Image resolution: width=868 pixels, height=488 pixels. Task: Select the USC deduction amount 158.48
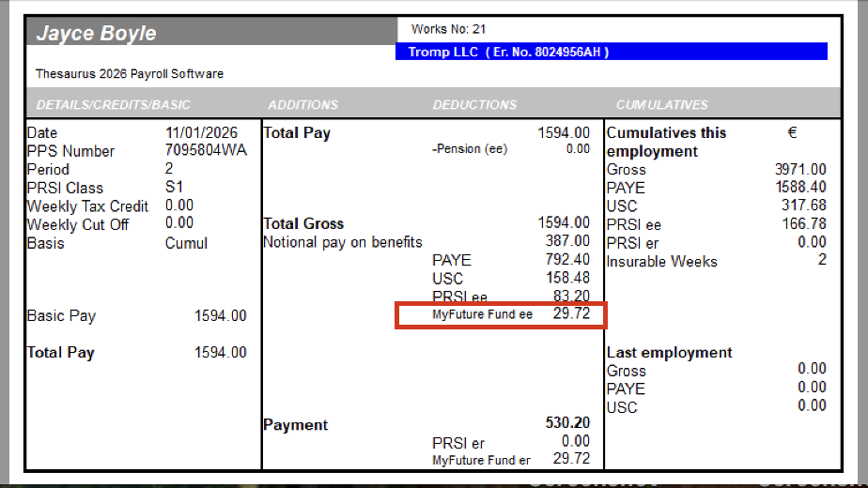tap(567, 279)
